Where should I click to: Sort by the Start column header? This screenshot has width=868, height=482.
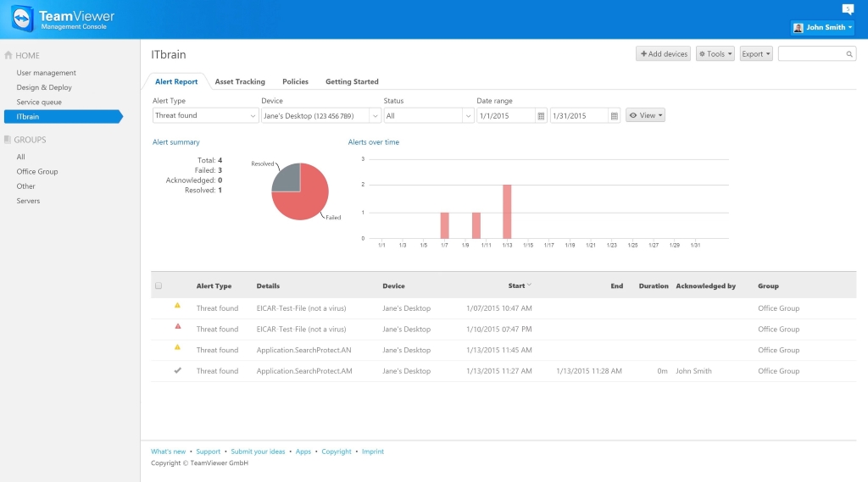[520, 285]
